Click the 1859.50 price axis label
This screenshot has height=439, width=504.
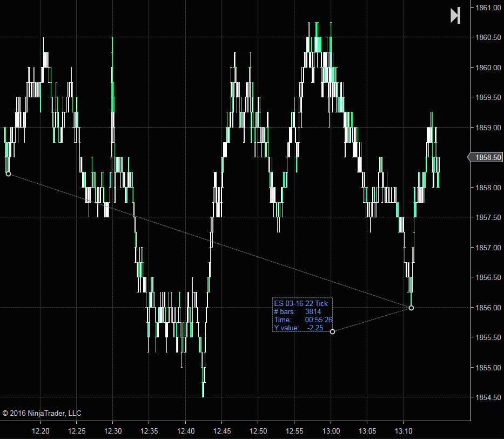[x=488, y=97]
